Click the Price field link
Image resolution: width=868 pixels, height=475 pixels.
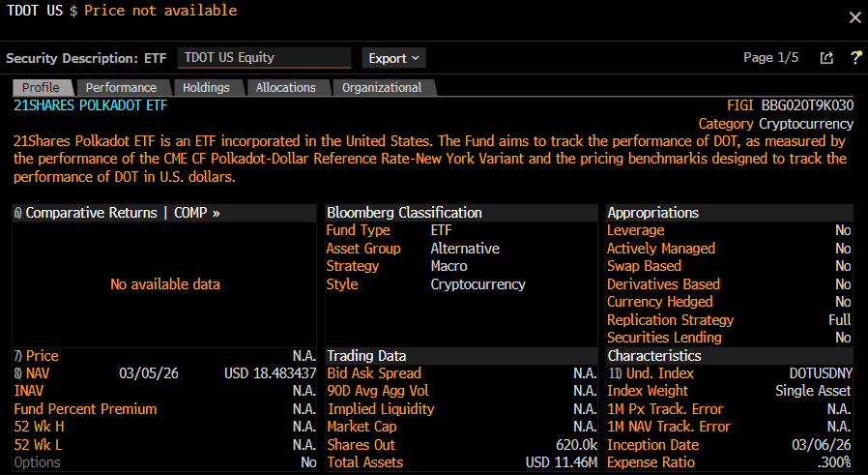tap(42, 356)
